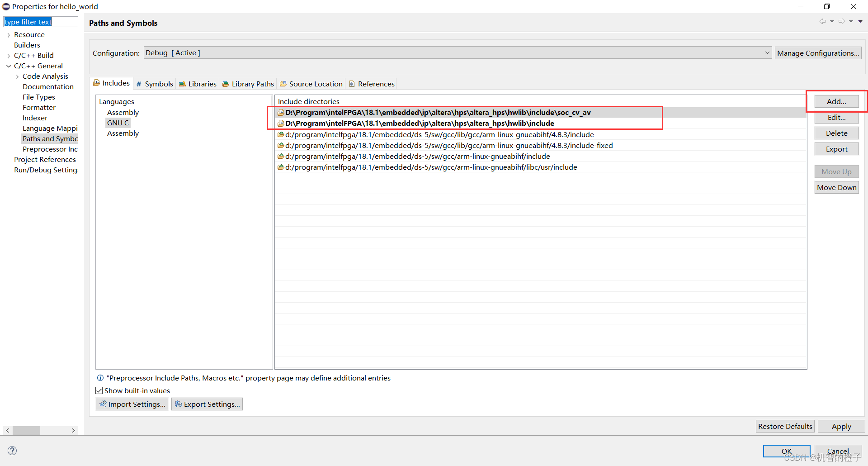Click the Libraries tab icon
The width and height of the screenshot is (868, 466).
[182, 84]
